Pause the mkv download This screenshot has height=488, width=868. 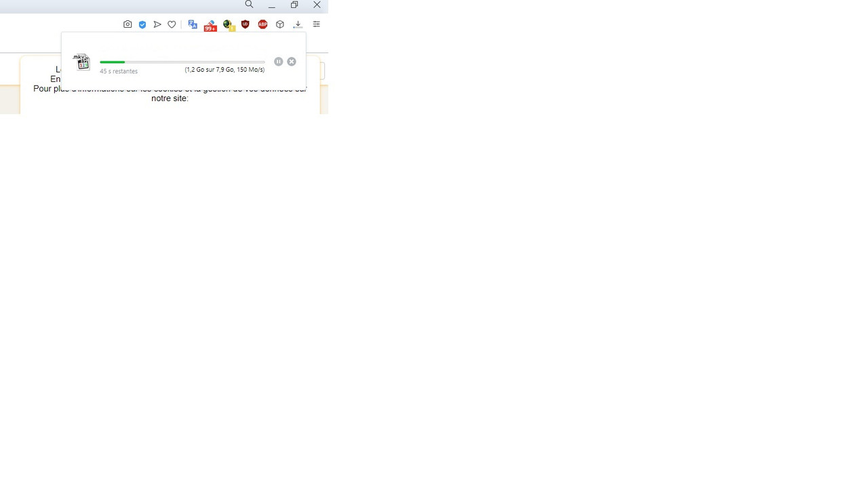(279, 62)
